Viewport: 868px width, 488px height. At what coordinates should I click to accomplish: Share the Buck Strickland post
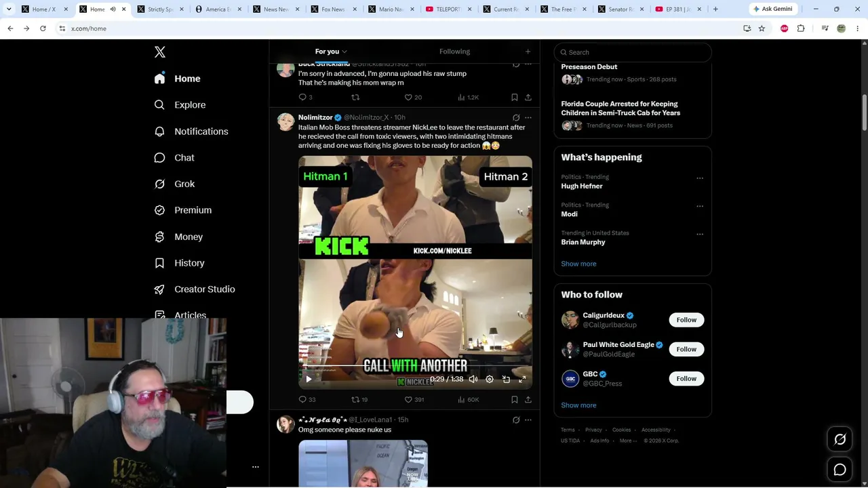tap(528, 98)
